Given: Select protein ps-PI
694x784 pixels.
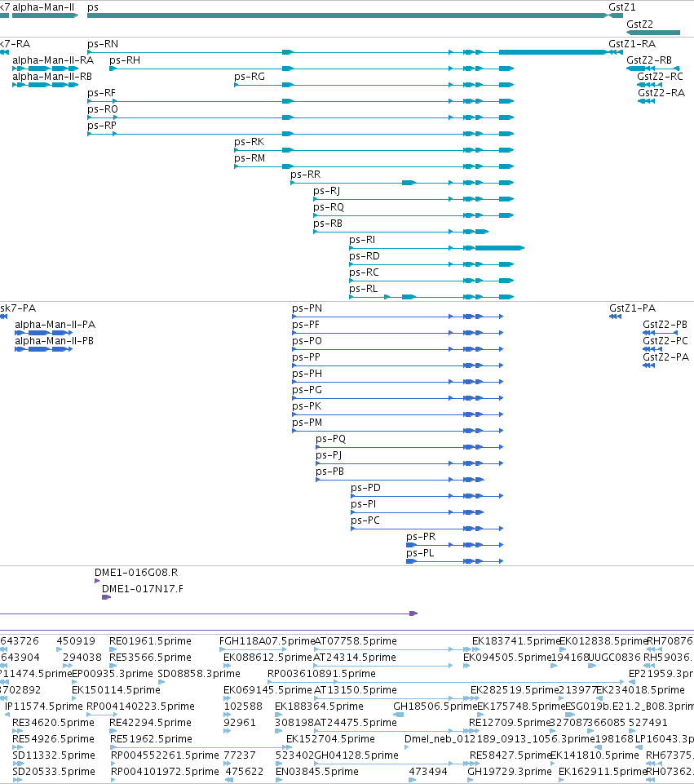Looking at the screenshot, I should pyautogui.click(x=363, y=504).
